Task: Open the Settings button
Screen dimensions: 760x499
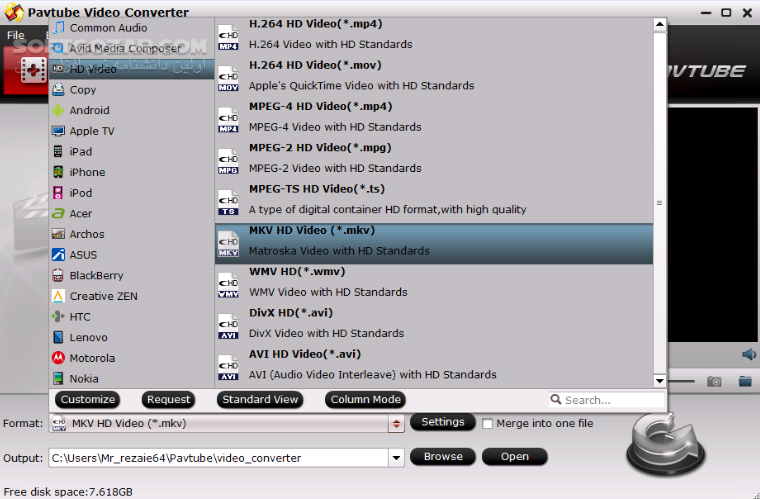Action: [443, 422]
